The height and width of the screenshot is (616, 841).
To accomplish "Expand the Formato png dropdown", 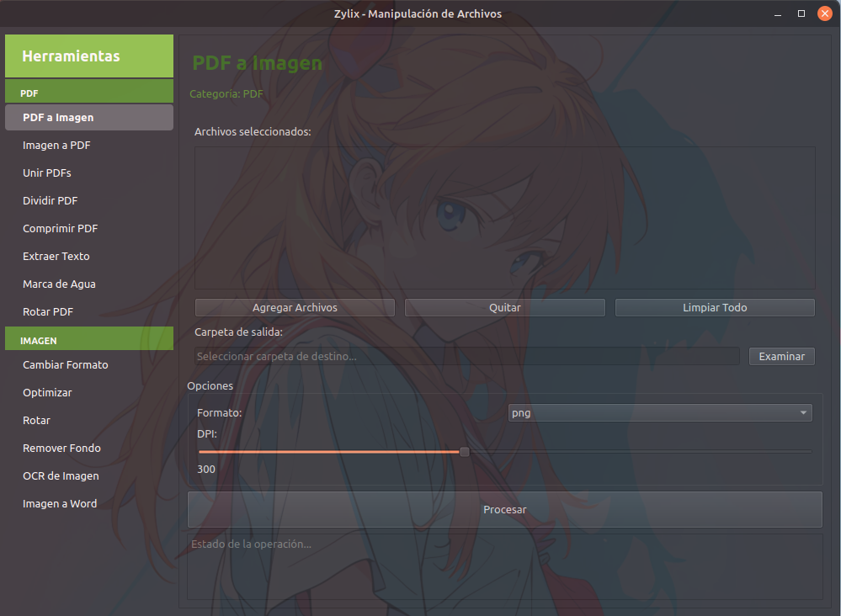I will click(660, 413).
